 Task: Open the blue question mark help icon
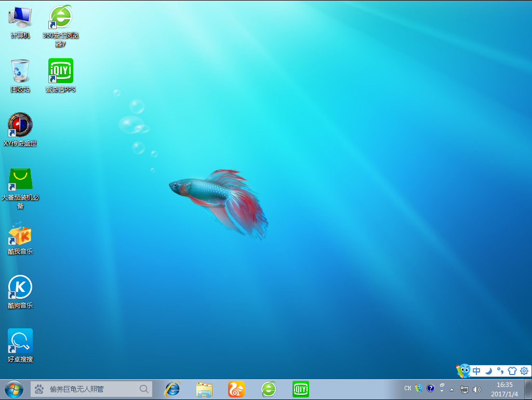pos(430,388)
